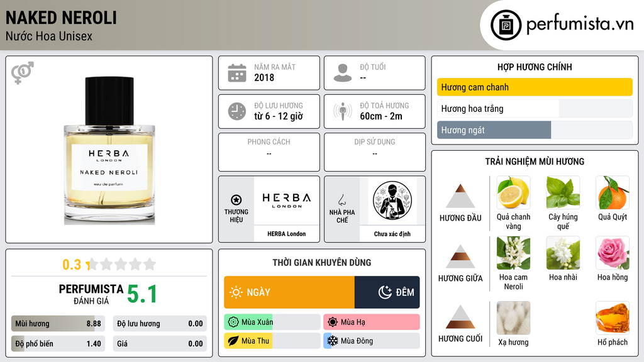Viewport: 644px width, 362px height.
Task: Click the perfumer illustration circle icon
Action: 392,200
